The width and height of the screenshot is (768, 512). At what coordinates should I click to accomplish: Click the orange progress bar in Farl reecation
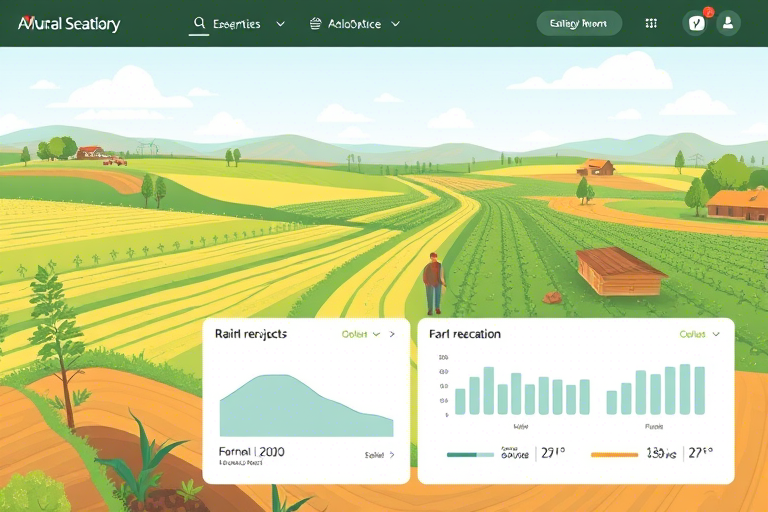614,455
